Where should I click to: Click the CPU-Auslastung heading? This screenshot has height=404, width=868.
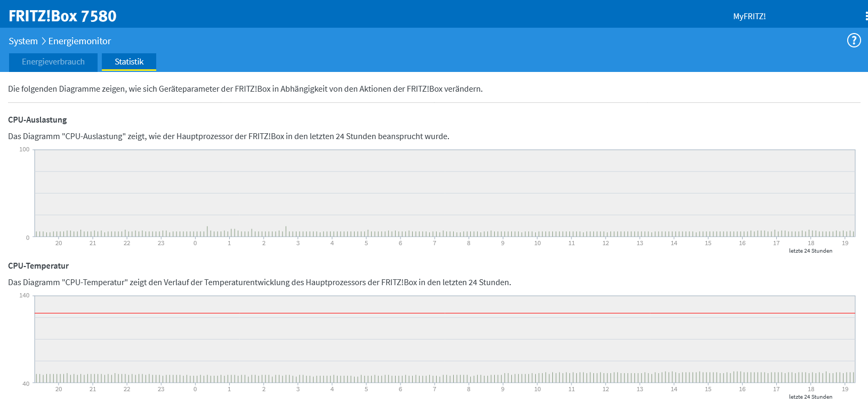click(37, 120)
